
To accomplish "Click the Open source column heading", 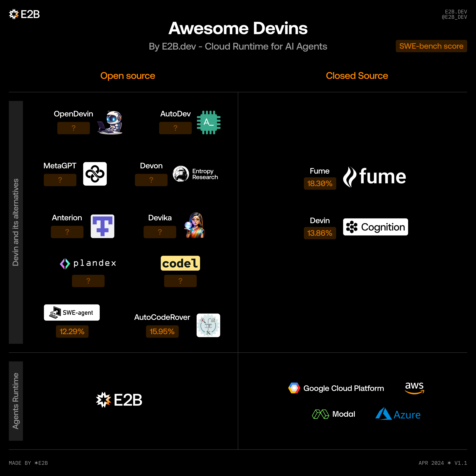I will coord(128,76).
